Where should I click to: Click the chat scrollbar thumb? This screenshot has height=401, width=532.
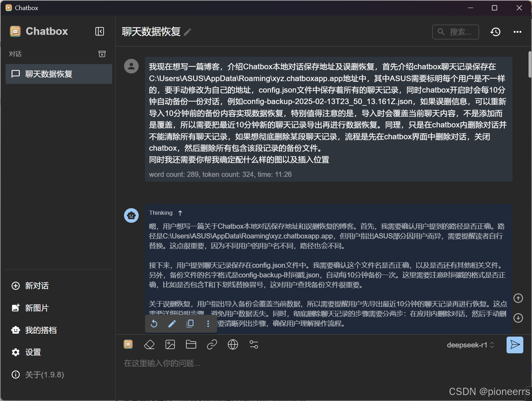(x=530, y=64)
